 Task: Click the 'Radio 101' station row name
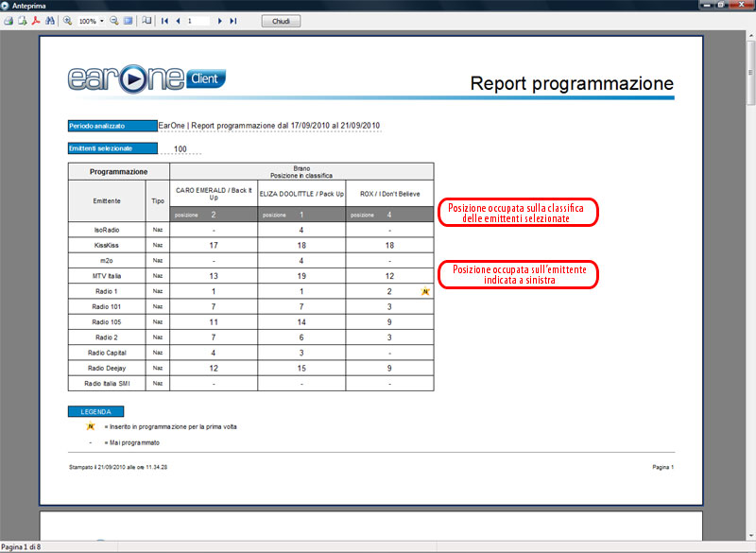tap(107, 306)
